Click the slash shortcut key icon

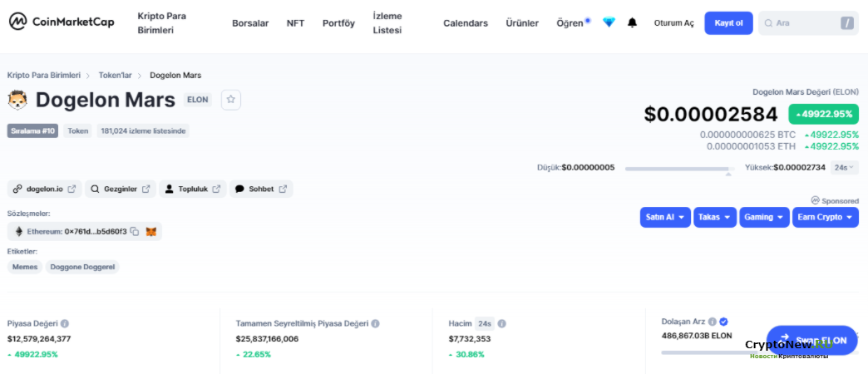[847, 23]
